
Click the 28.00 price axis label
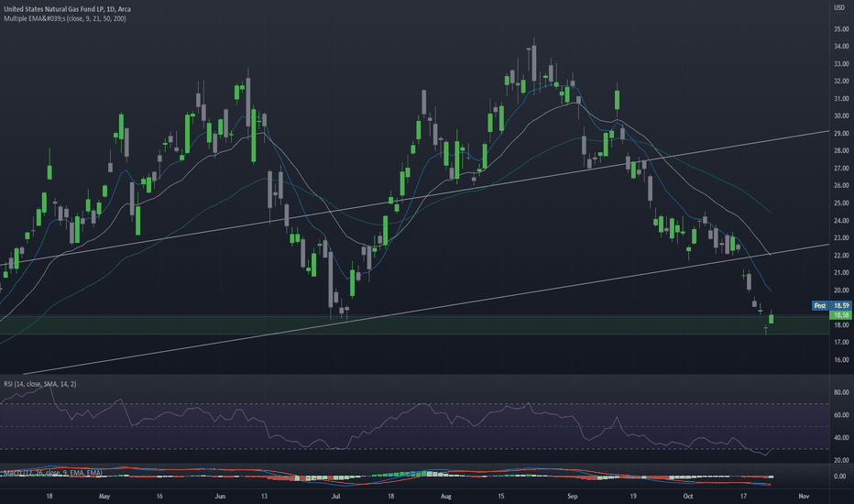(x=841, y=151)
